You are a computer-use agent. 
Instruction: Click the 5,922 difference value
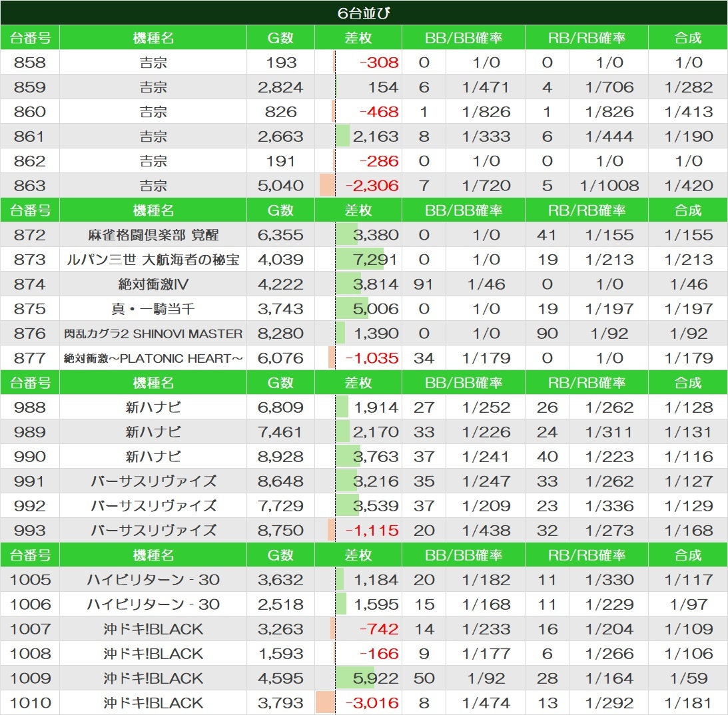[x=375, y=678]
